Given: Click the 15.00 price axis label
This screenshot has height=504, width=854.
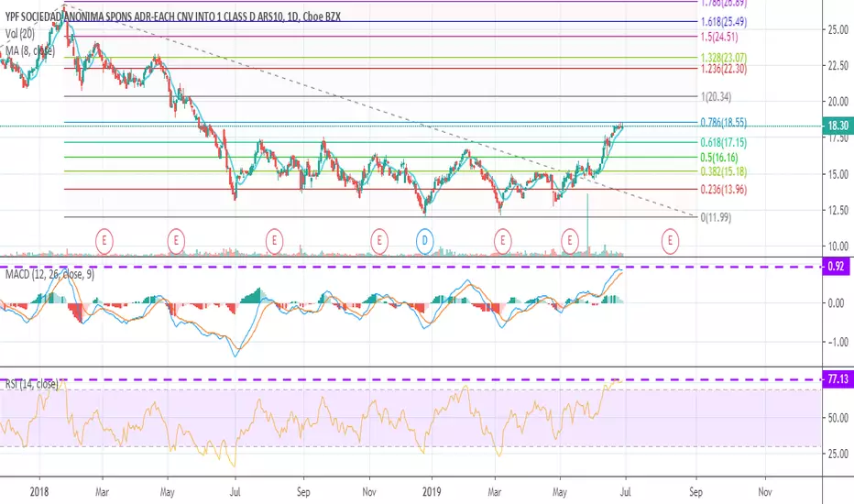Looking at the screenshot, I should point(838,174).
